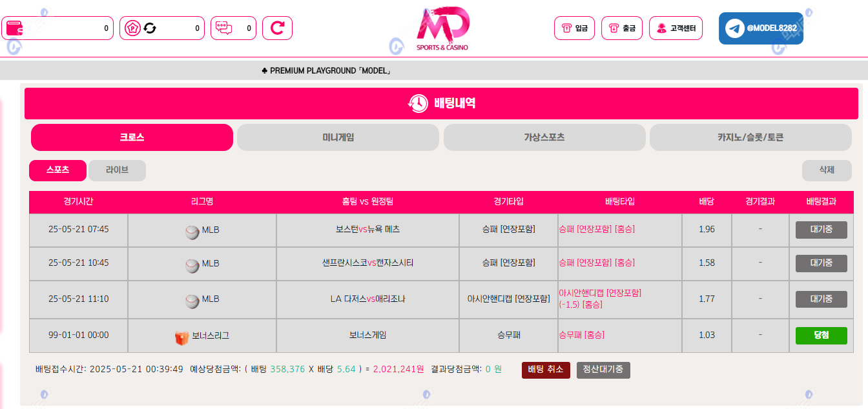Switch to the 미니게임 tab
This screenshot has height=409, width=868.
pyautogui.click(x=338, y=137)
